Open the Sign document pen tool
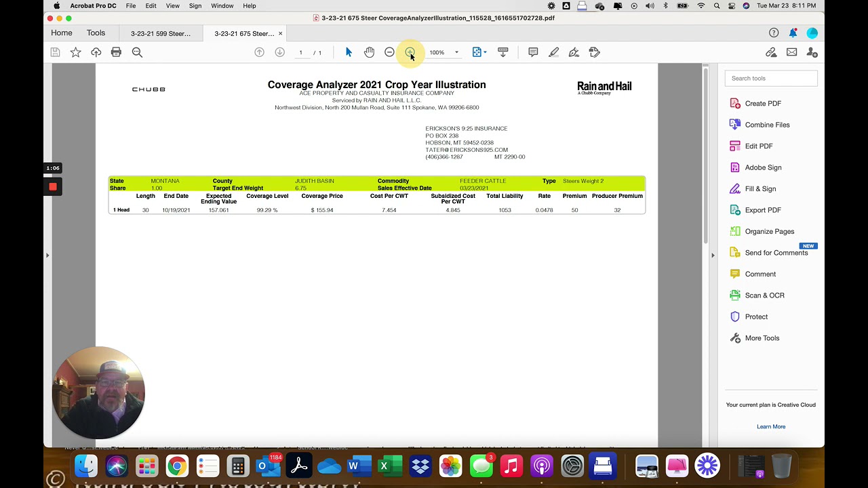Viewport: 868px width, 488px height. click(574, 52)
